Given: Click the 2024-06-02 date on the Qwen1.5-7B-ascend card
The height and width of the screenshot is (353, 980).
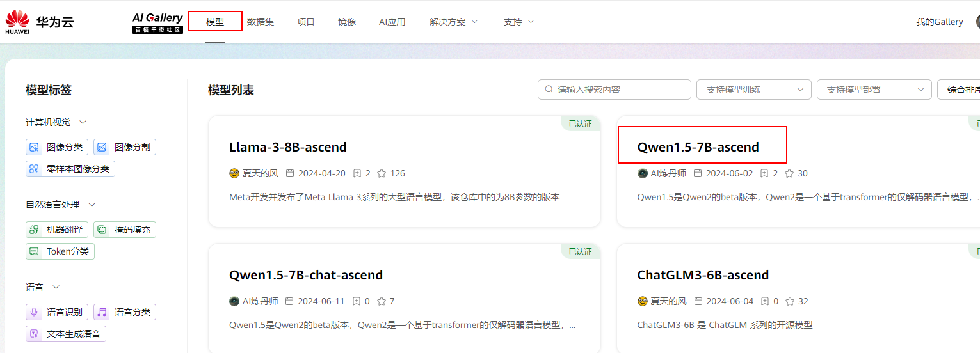Looking at the screenshot, I should pos(730,173).
